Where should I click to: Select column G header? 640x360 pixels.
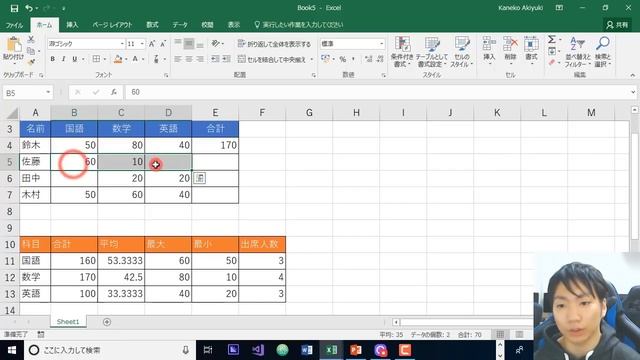(309, 113)
